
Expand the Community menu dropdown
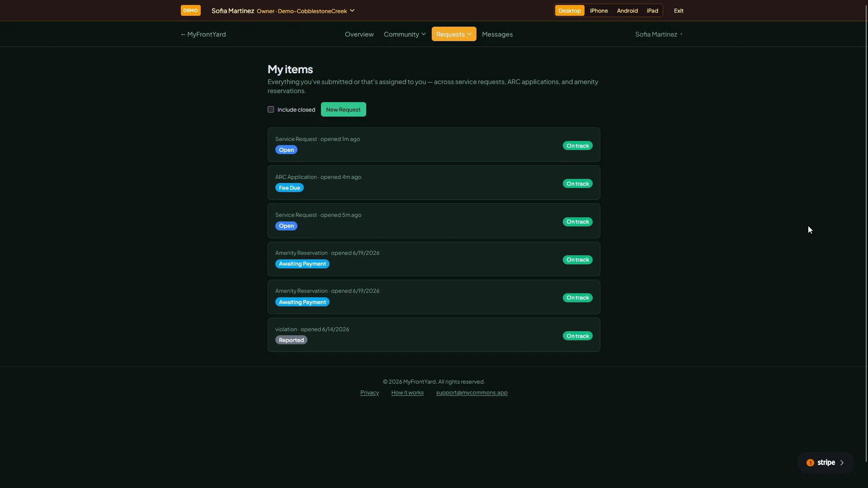point(405,34)
